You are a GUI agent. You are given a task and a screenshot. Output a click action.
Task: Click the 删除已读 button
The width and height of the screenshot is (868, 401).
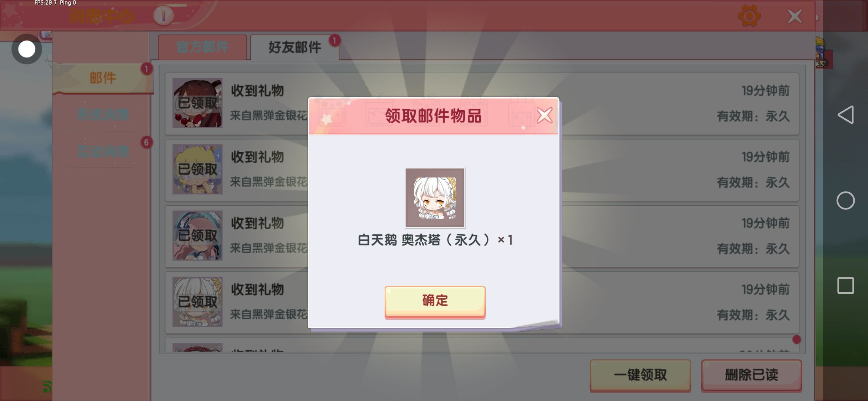point(752,375)
